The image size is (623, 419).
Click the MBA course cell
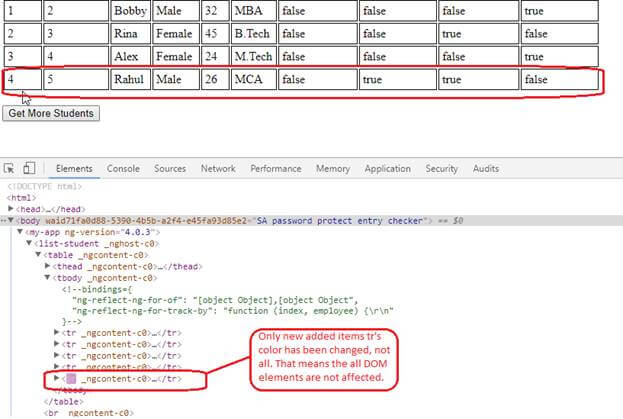click(x=253, y=11)
